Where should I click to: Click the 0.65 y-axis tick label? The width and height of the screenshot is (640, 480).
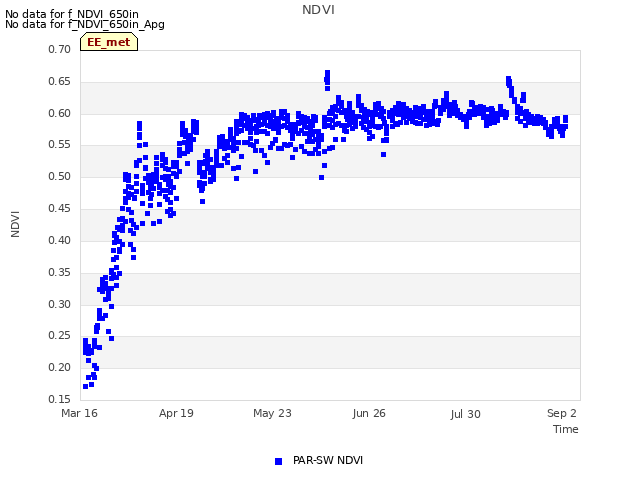point(60,81)
